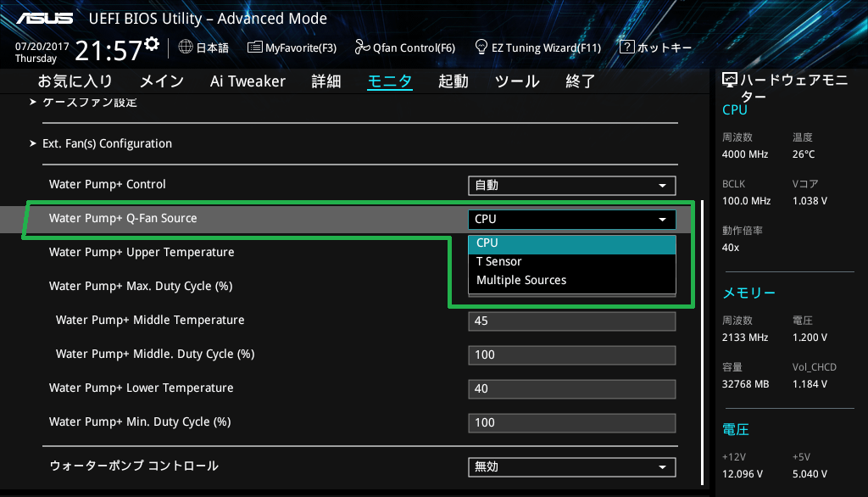Click CPU temperature value 26°C
868x497 pixels.
coord(804,154)
